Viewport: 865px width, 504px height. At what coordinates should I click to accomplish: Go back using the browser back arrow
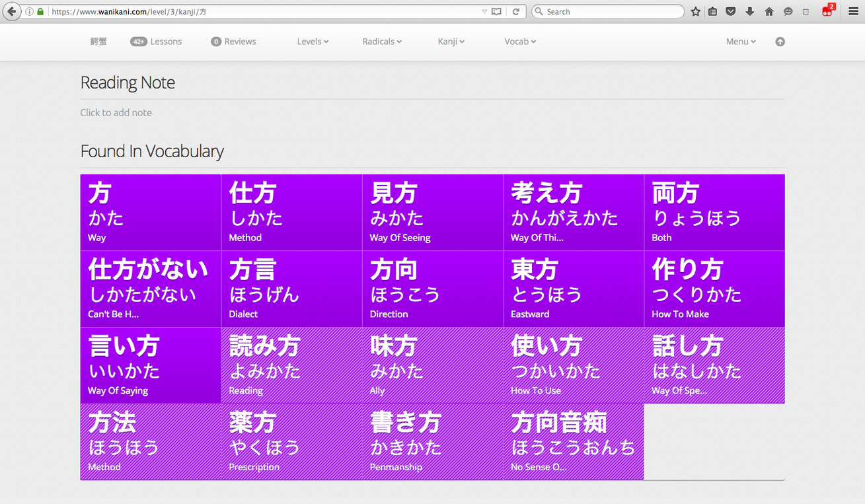[x=11, y=11]
